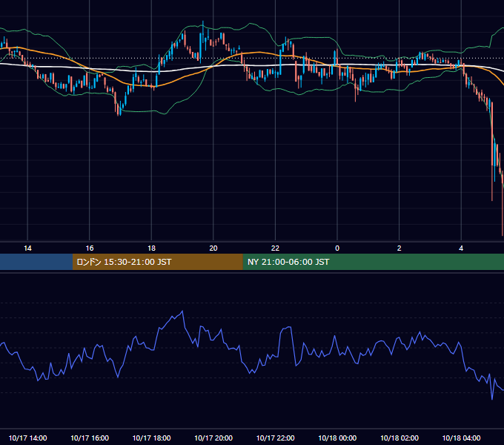The image size is (504, 445).
Task: Click the 10/17 22:00 label on the lower axis
Action: click(x=275, y=438)
